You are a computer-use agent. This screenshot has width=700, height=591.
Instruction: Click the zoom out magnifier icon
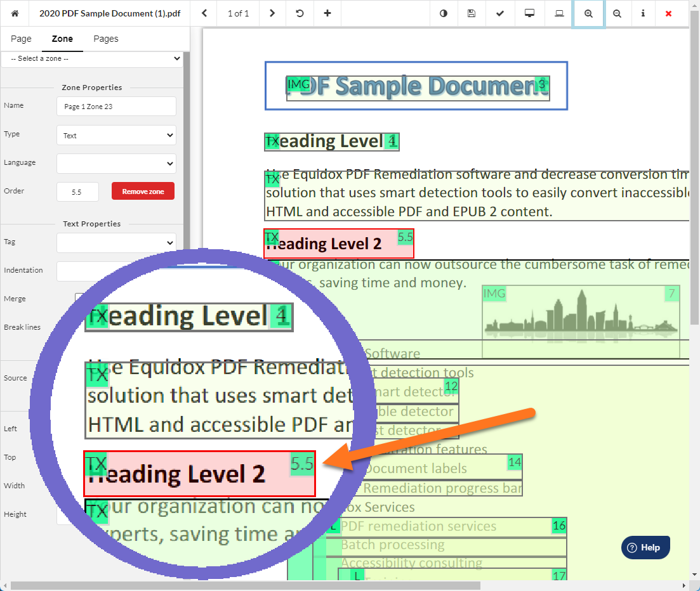[617, 13]
